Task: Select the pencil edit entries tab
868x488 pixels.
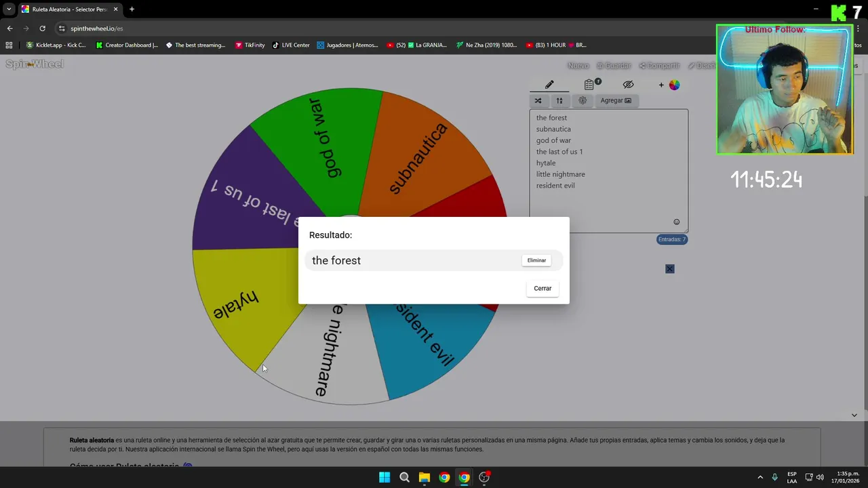Action: [549, 85]
